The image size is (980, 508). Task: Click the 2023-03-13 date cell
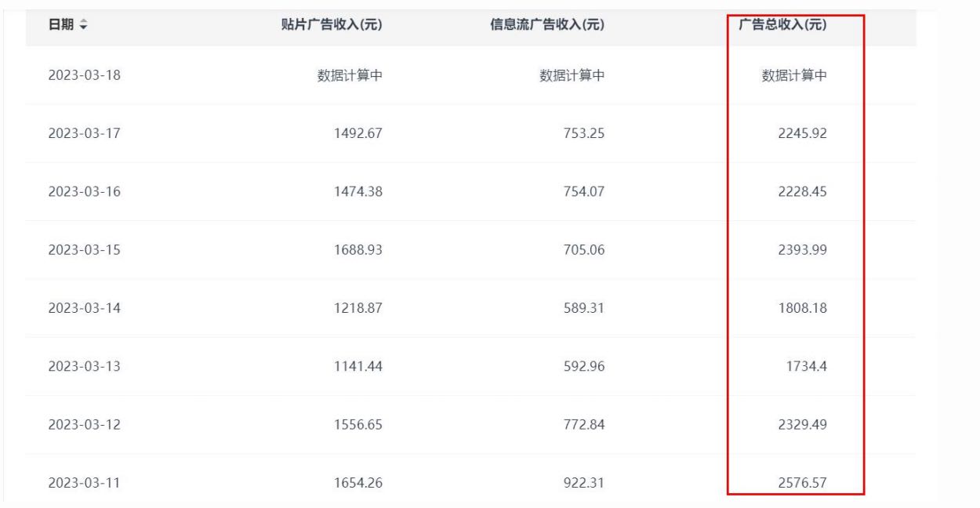(85, 366)
